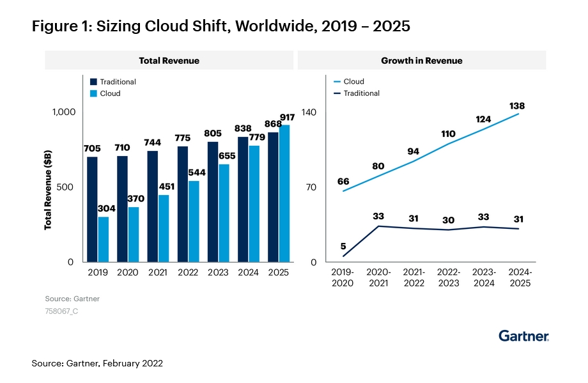
Task: Click the x-axis label 2021-2022
Action: (414, 277)
